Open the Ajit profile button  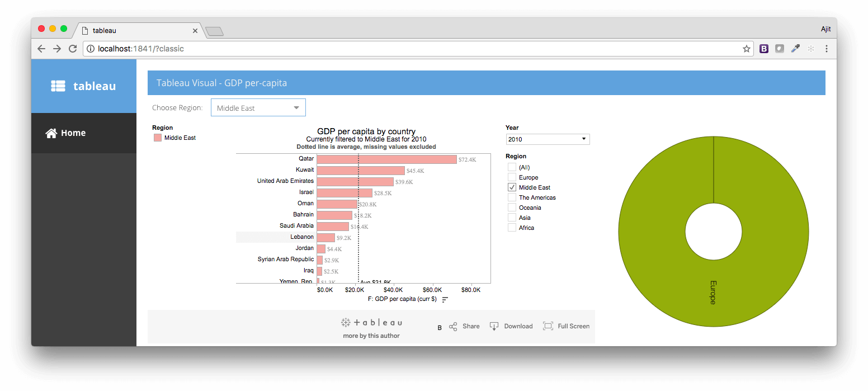coord(825,29)
